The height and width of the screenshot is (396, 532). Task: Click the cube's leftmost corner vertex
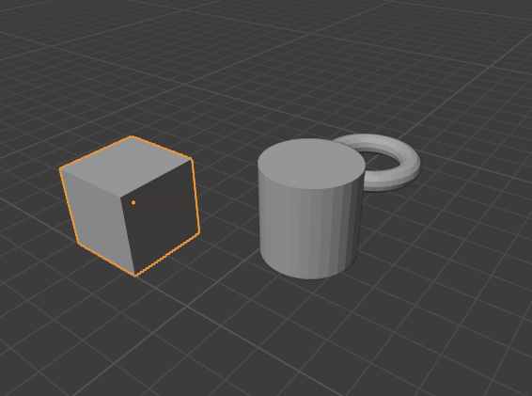point(60,168)
